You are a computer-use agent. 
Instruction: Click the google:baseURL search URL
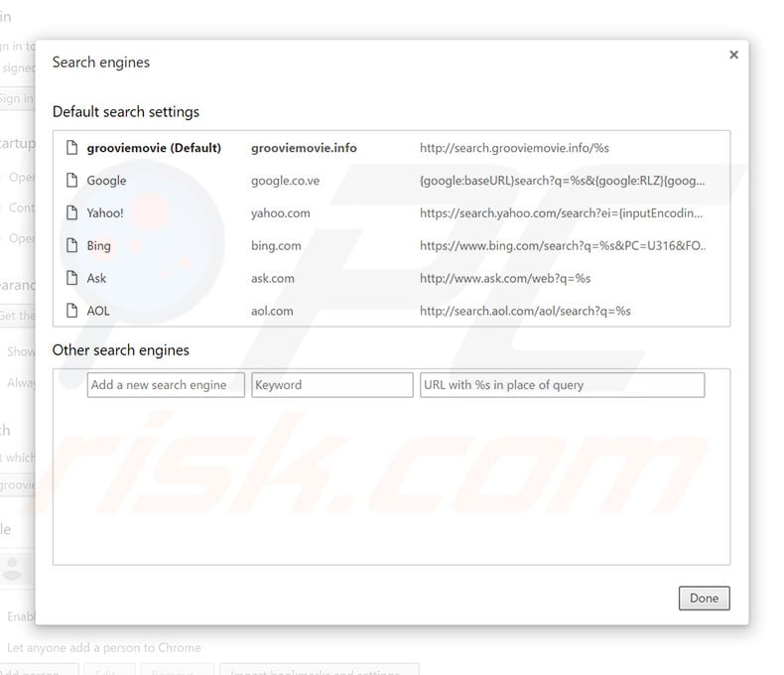tap(563, 181)
